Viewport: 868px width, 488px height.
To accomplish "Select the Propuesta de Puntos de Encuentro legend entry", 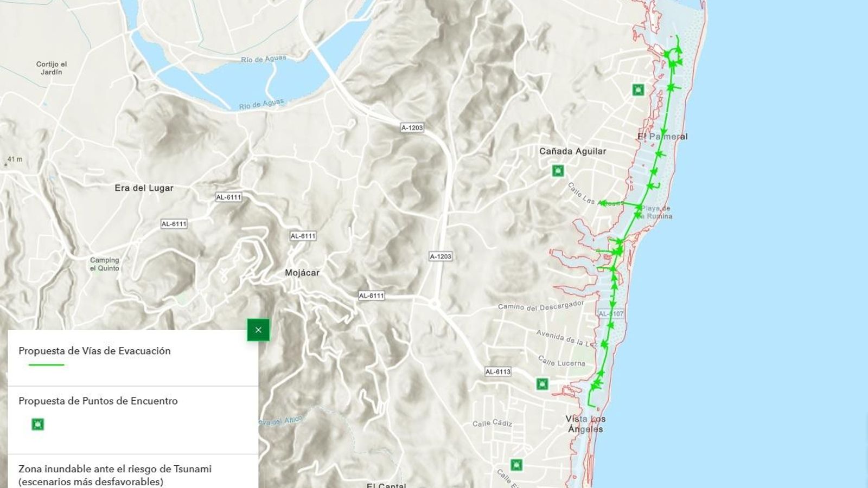I will (x=98, y=401).
